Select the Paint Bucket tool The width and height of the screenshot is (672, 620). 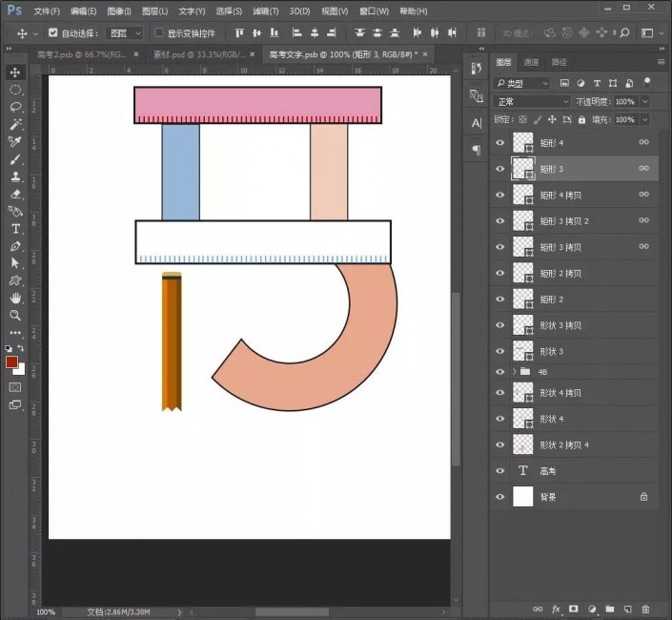[15, 212]
